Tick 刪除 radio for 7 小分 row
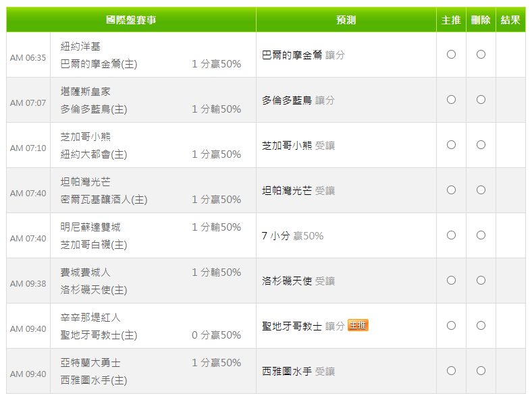 tap(481, 235)
